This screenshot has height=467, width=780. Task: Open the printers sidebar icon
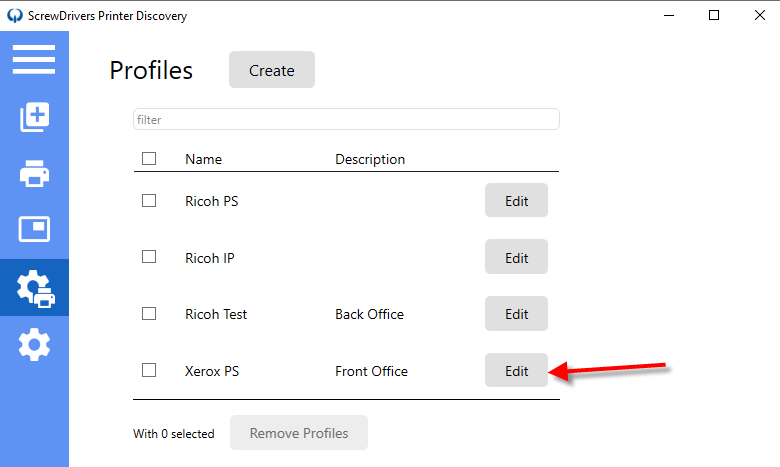[x=34, y=174]
